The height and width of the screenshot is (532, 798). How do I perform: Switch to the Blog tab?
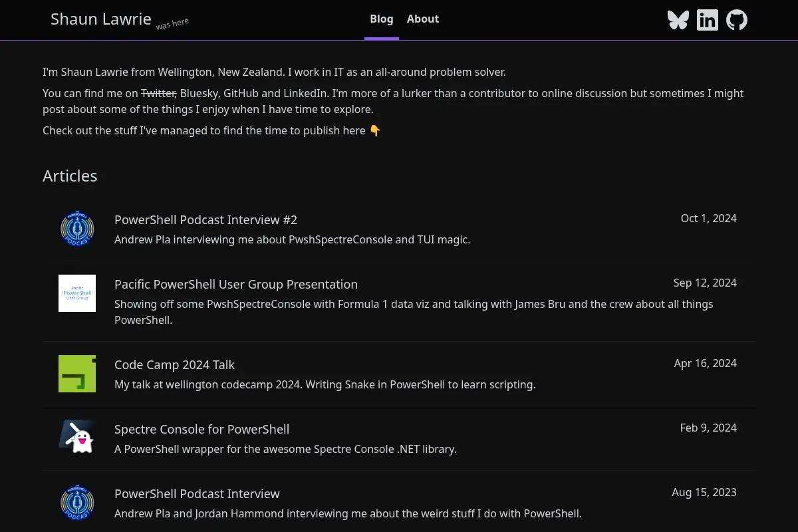click(382, 19)
